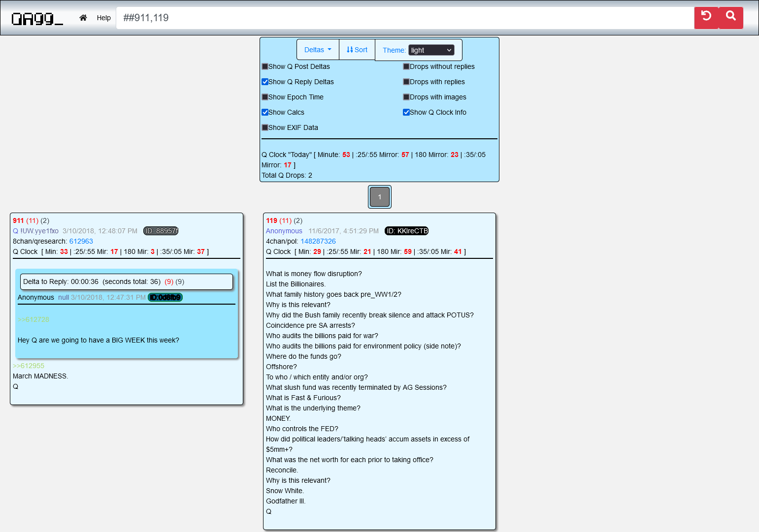This screenshot has width=759, height=532.
Task: Click the red search magnifier button
Action: [x=731, y=18]
